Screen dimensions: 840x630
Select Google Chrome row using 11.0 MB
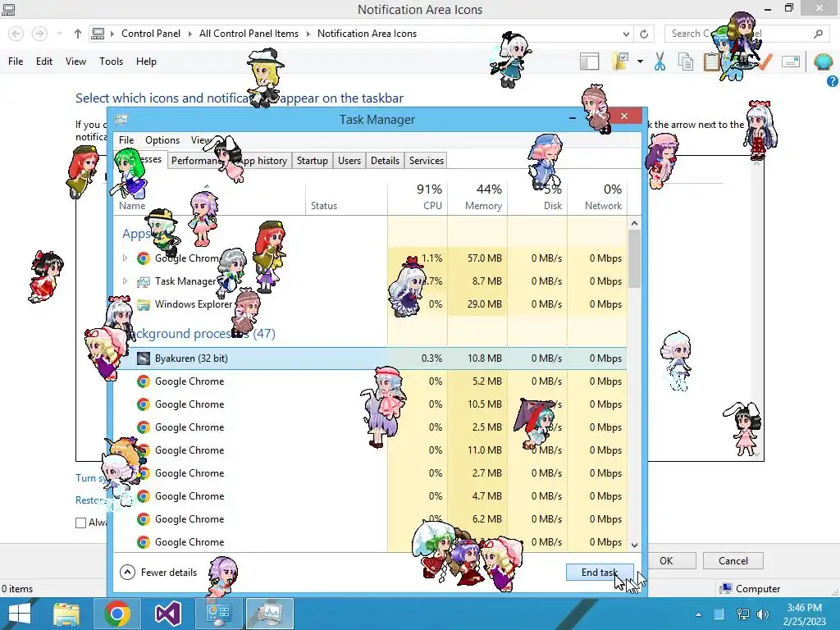pos(370,450)
